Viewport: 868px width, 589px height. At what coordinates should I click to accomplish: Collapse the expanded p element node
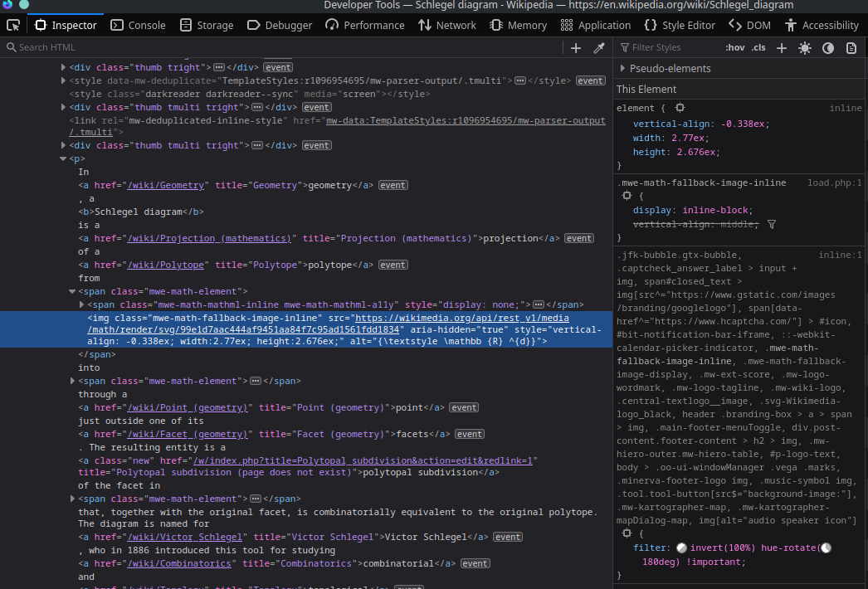tap(63, 158)
